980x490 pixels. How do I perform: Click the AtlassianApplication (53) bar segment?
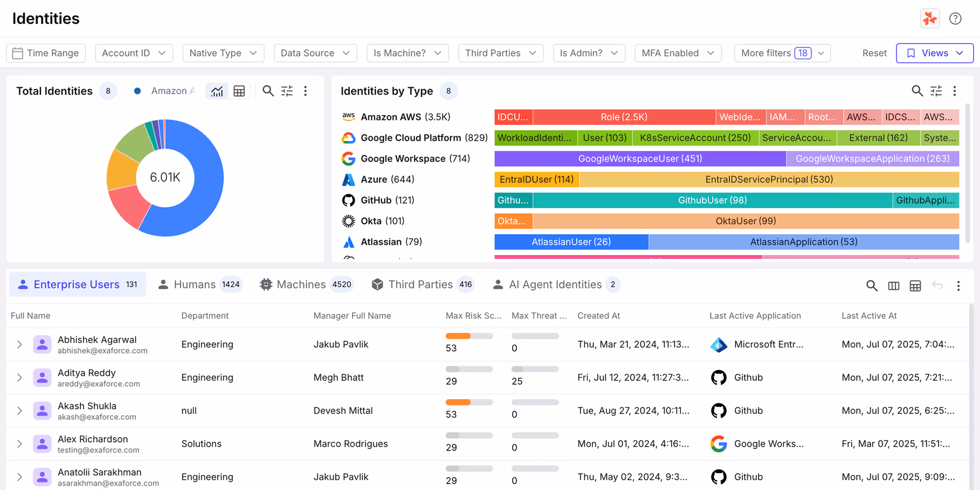point(804,242)
